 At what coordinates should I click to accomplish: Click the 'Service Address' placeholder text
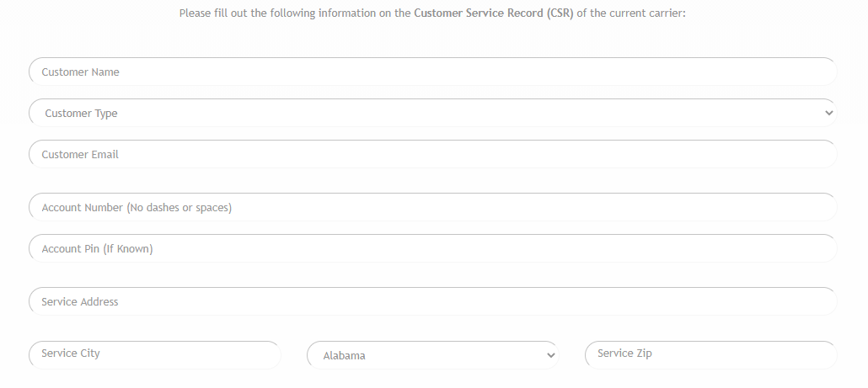click(80, 302)
